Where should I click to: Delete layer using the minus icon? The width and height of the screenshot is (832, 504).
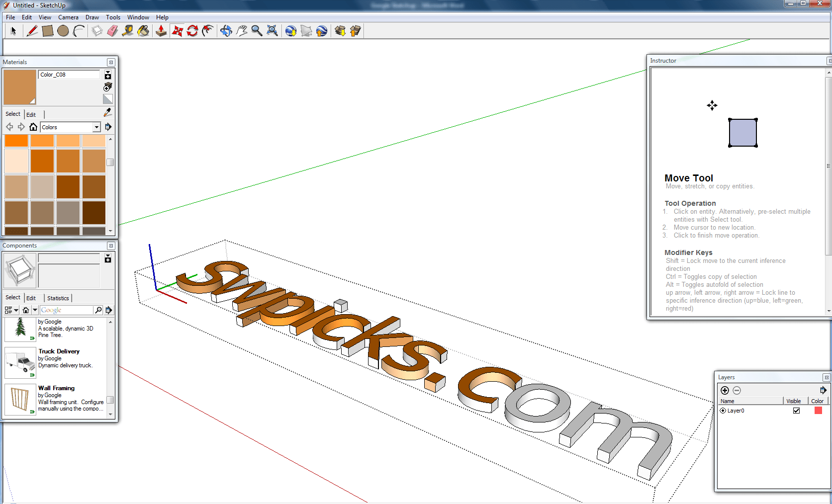[x=737, y=391]
